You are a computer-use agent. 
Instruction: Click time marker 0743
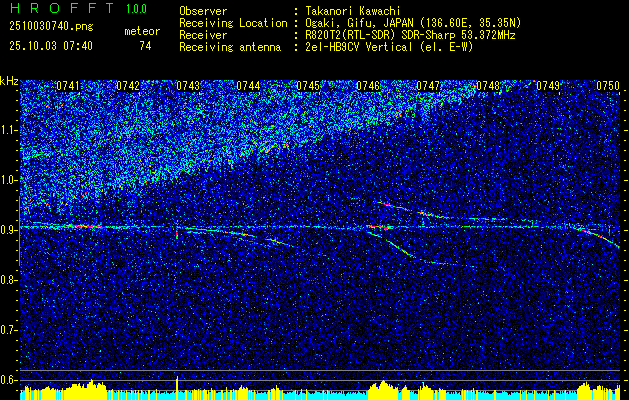point(188,86)
